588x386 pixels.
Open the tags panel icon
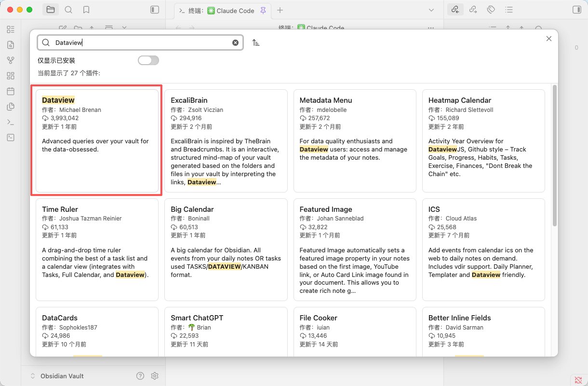tap(491, 10)
